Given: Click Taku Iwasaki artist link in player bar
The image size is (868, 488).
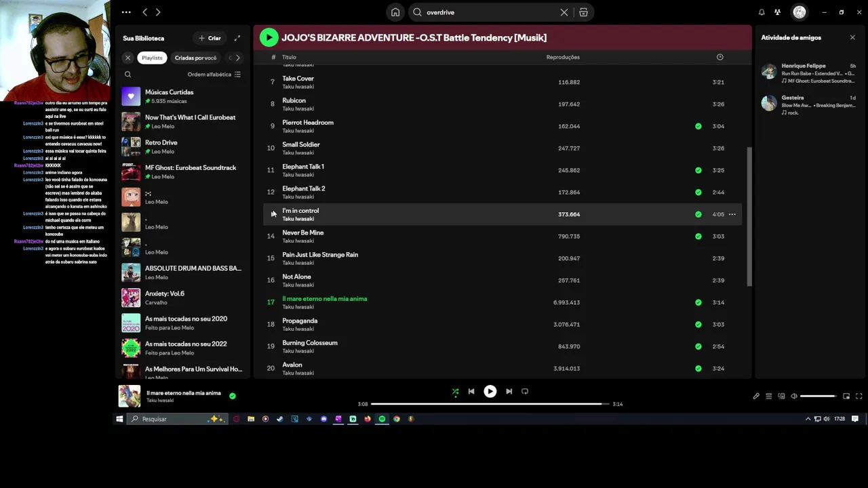Looking at the screenshot, I should point(160,401).
